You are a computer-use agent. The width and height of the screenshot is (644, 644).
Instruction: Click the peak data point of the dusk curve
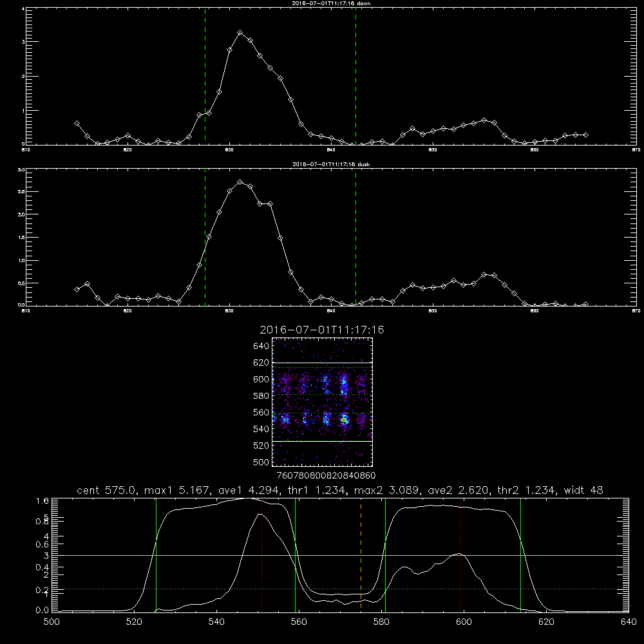[240, 182]
